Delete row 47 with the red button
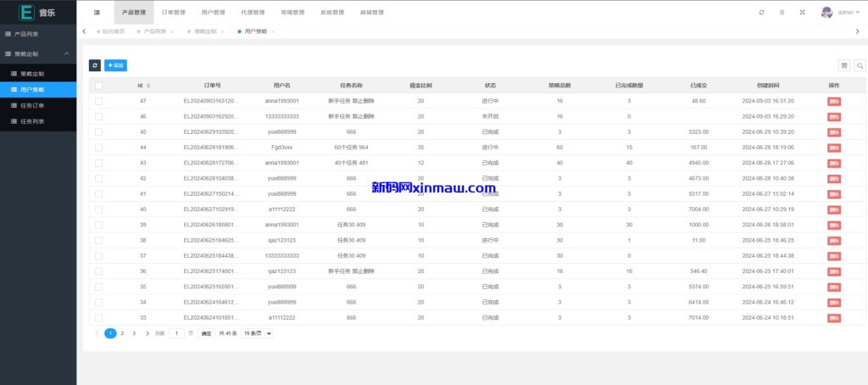The image size is (868, 385). tap(834, 101)
